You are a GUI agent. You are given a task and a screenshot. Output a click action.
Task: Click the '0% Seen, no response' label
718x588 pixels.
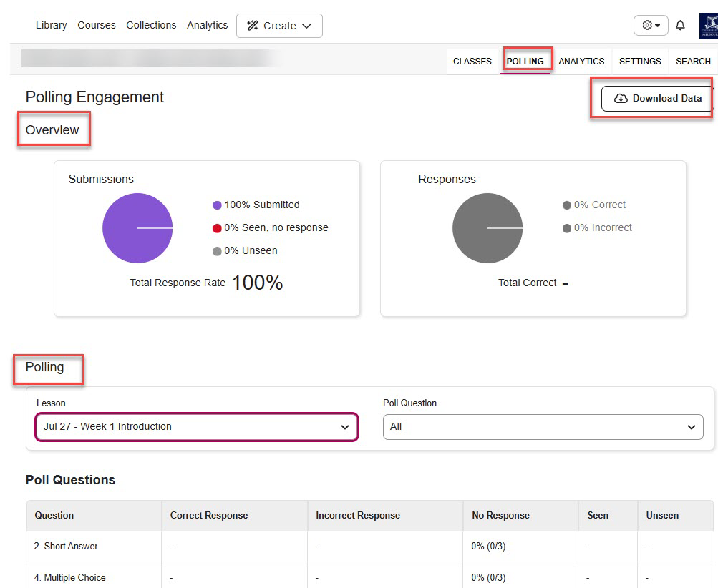pyautogui.click(x=276, y=228)
